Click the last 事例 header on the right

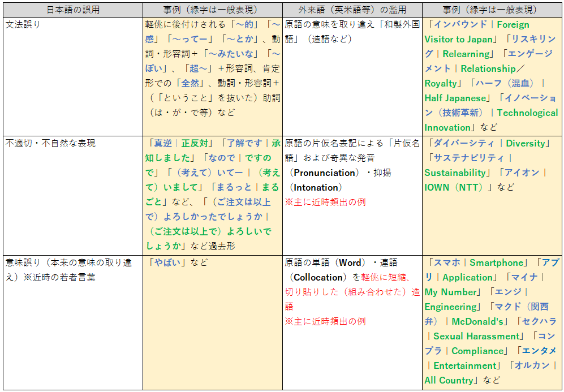(492, 10)
